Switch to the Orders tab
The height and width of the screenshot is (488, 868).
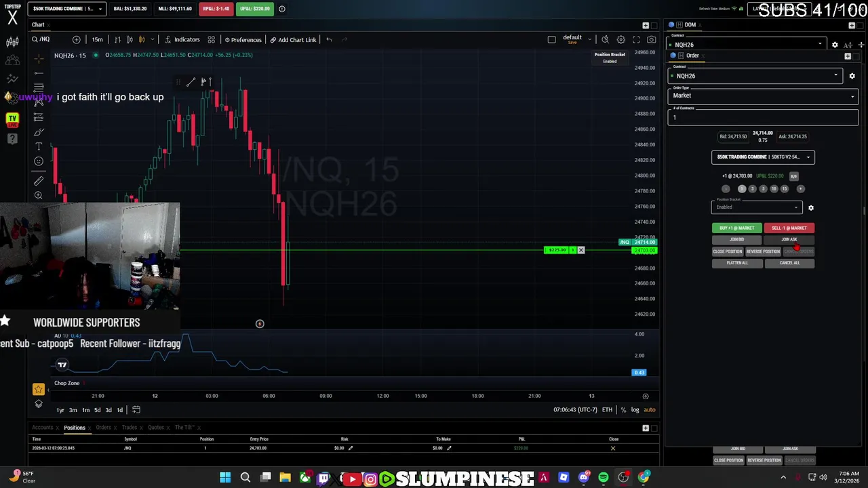point(103,428)
